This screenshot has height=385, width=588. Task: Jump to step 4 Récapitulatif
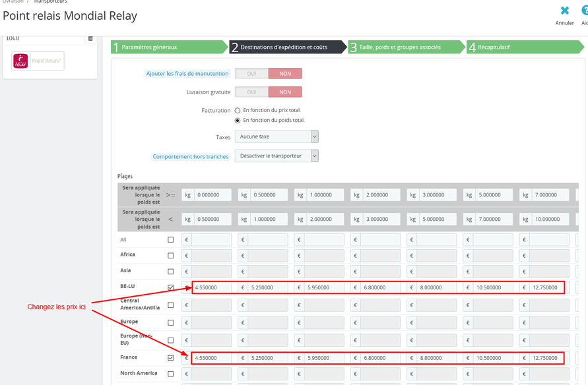point(525,47)
